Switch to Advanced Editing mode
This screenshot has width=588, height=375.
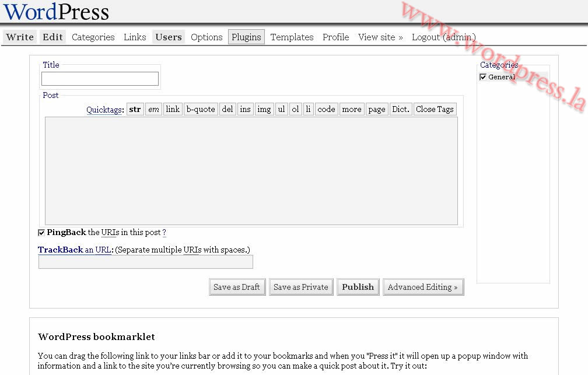(x=423, y=287)
